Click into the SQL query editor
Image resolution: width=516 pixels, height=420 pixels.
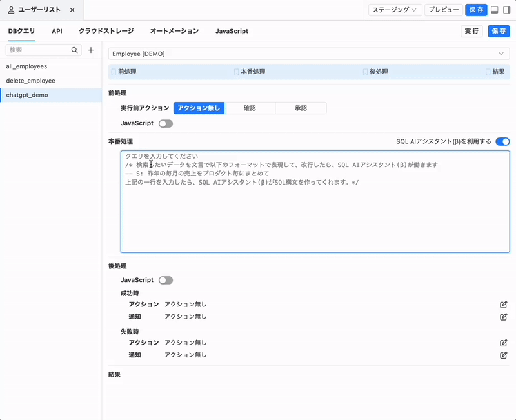pos(315,201)
